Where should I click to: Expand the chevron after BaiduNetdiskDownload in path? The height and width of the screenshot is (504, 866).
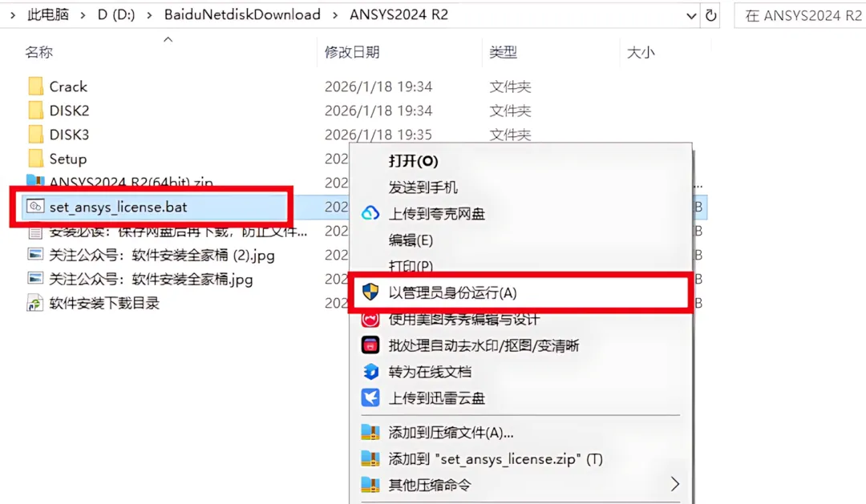point(335,15)
